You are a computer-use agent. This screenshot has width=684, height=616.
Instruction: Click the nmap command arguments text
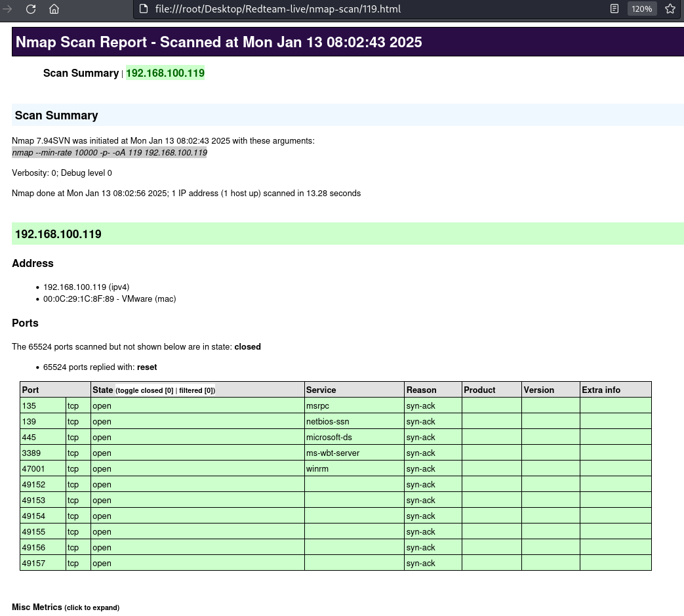(x=110, y=153)
